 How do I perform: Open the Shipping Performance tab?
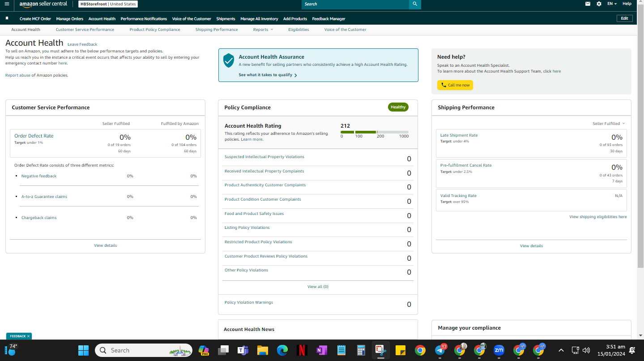pyautogui.click(x=217, y=30)
